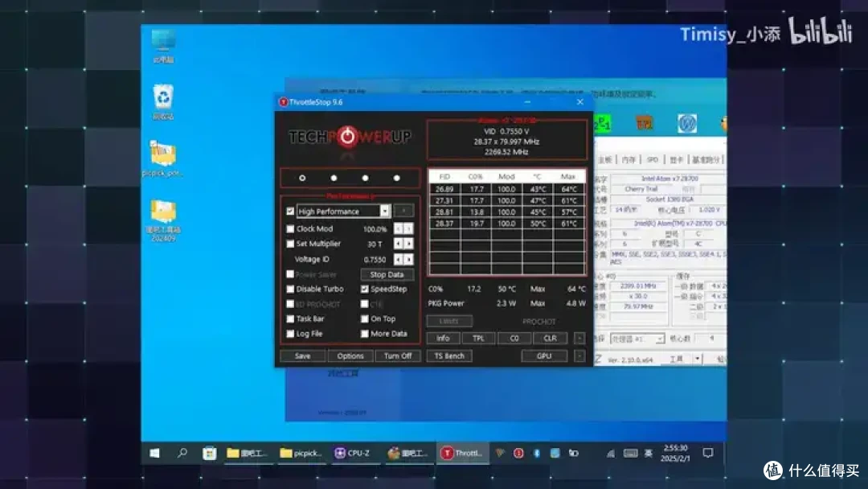Increase the Voltage ID value
This screenshot has height=489, width=868.
pos(408,259)
